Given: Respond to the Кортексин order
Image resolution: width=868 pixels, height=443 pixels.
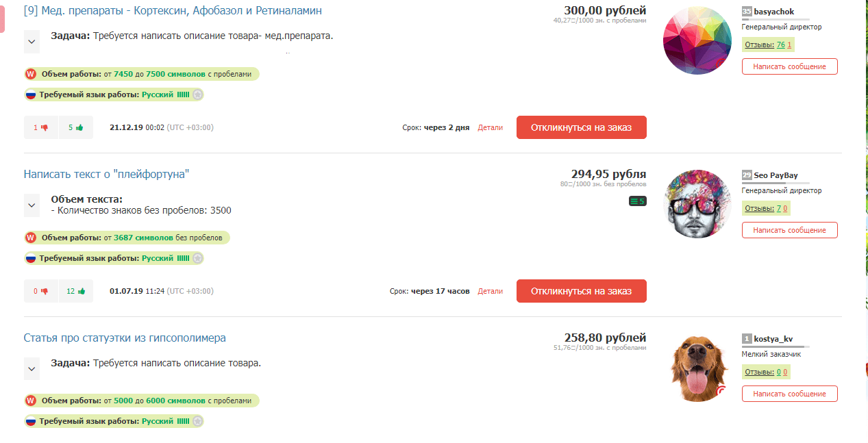Looking at the screenshot, I should tap(581, 127).
